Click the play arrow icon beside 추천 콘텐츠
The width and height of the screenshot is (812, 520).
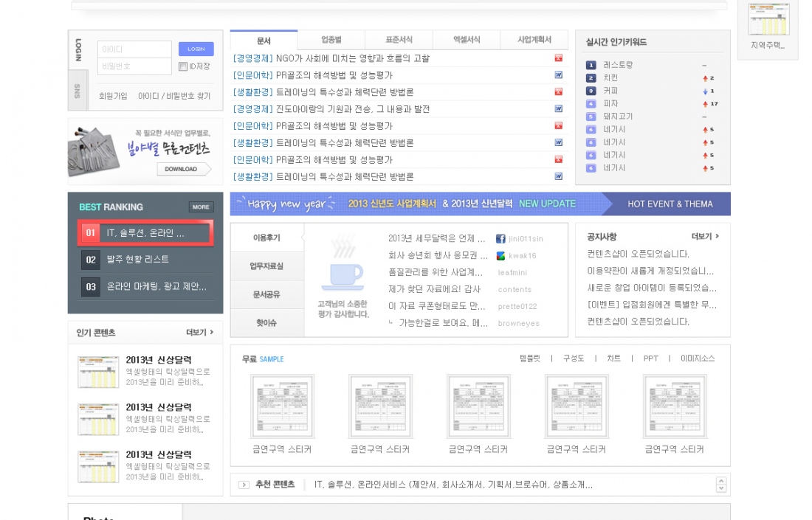click(244, 485)
